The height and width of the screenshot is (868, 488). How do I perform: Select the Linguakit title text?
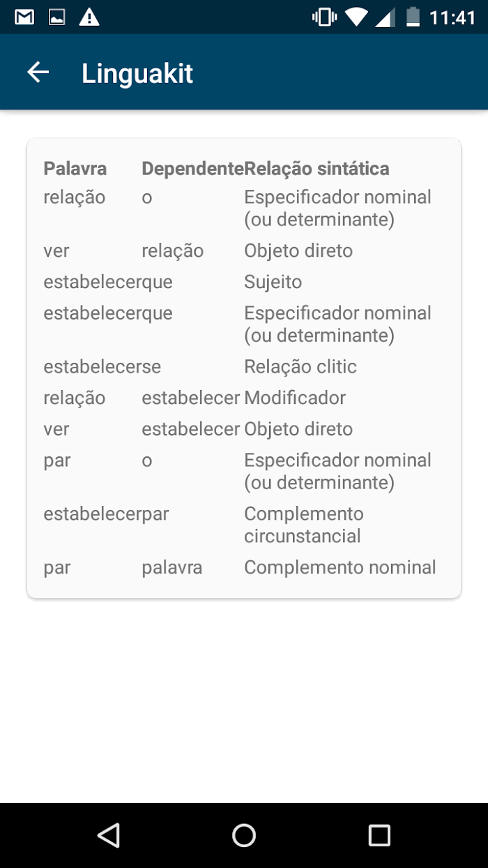[x=137, y=73]
